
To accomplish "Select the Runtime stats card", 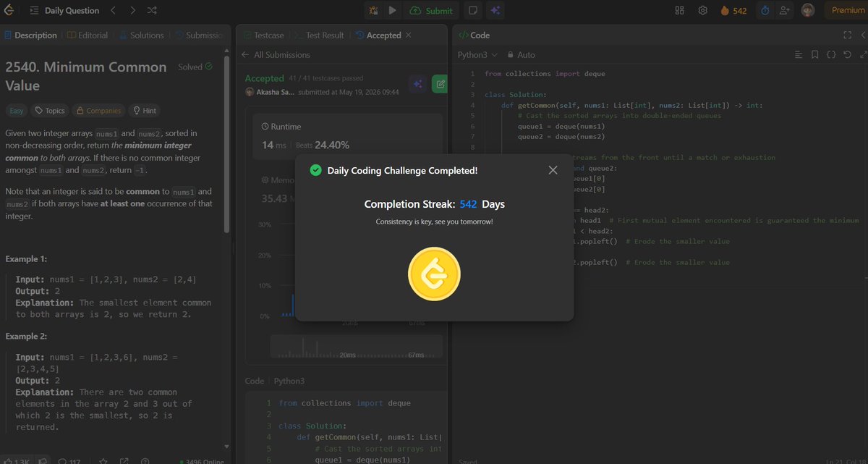I will 347,135.
